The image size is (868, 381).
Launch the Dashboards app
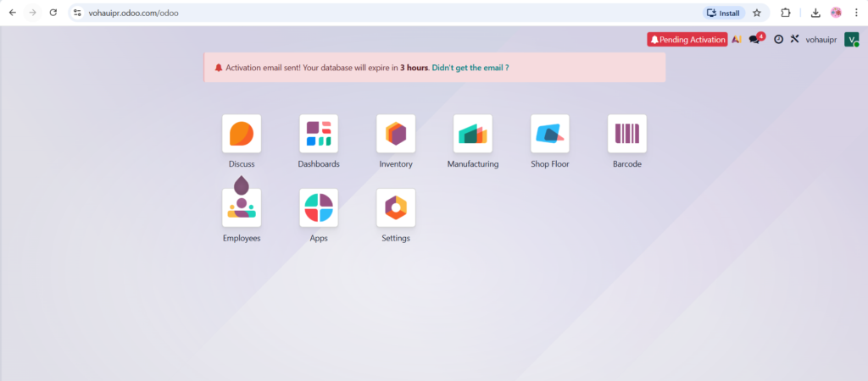[319, 134]
